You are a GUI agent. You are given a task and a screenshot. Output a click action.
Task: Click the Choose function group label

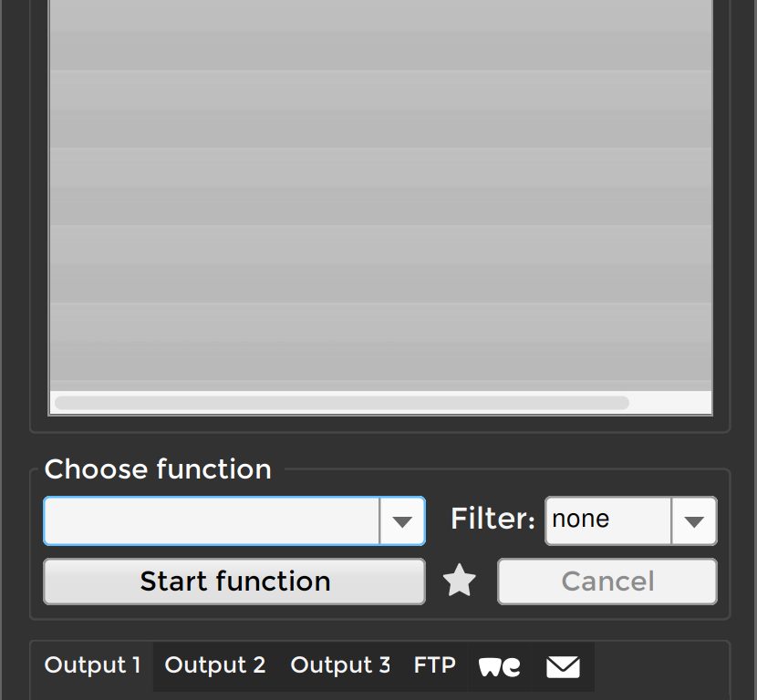(x=158, y=469)
